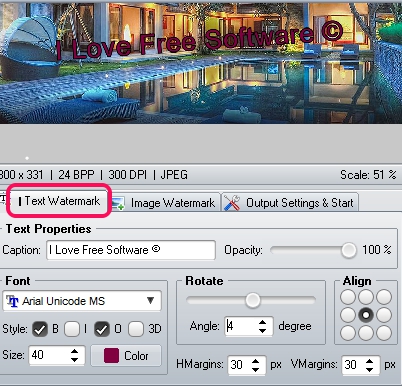
Task: Open the Color picker button
Action: [126, 356]
